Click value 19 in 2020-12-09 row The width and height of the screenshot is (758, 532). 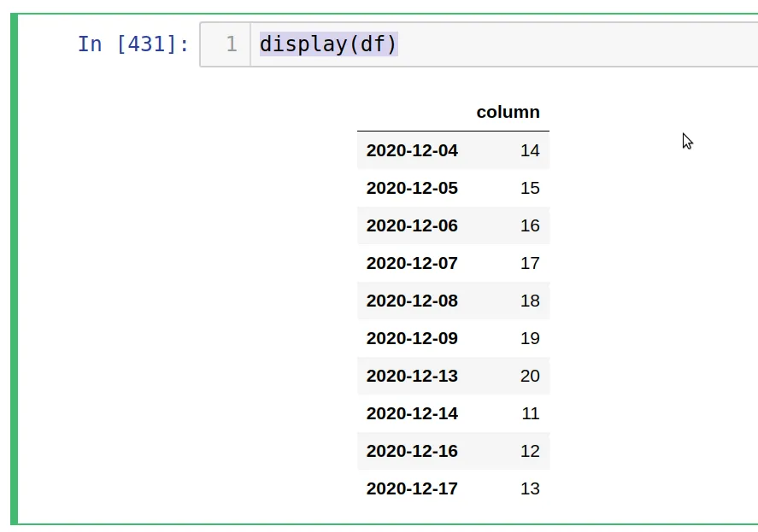tap(530, 339)
